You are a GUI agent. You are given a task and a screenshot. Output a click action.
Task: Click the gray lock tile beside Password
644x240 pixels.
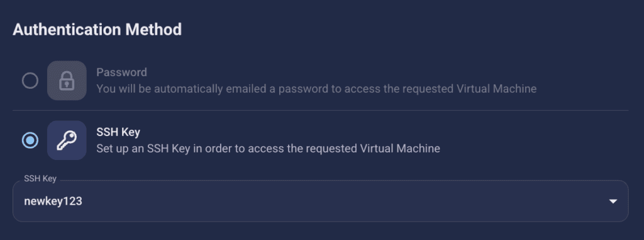pyautogui.click(x=67, y=81)
